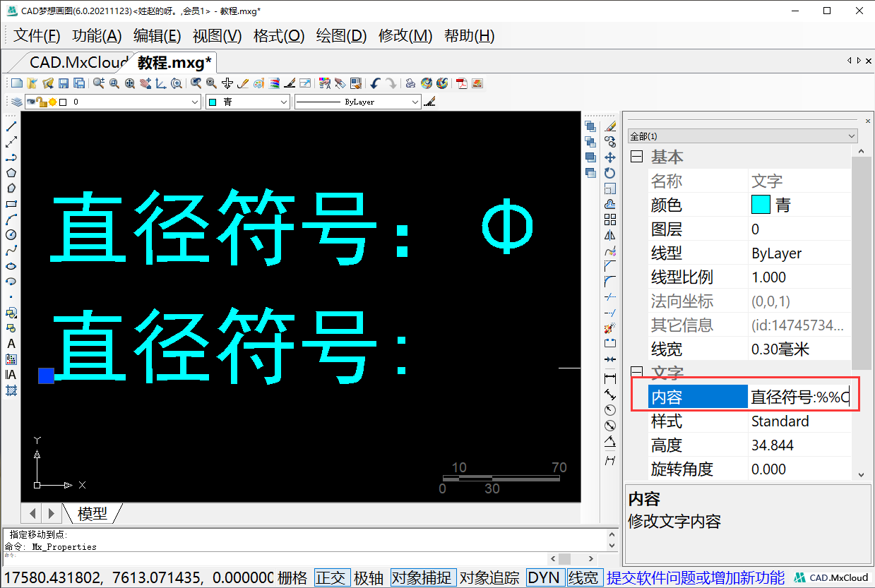Select the Spline curve tool
The width and height of the screenshot is (875, 588).
(x=11, y=251)
